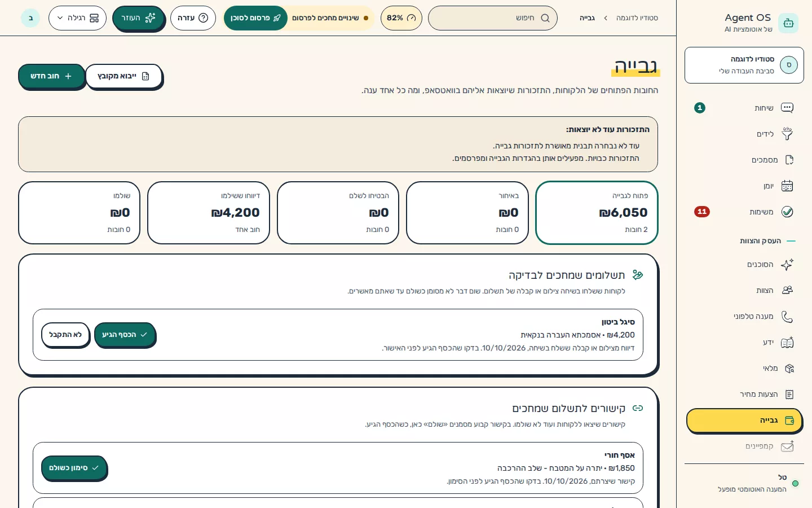Screen dimensions: 812x508
Task: Select the checkmark icon beside משימות
Action: [787, 212]
